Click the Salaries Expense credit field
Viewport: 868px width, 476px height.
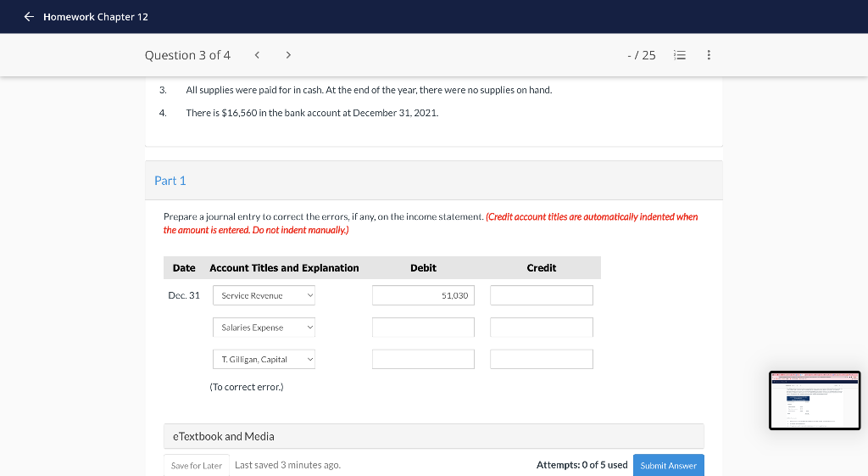coord(542,328)
